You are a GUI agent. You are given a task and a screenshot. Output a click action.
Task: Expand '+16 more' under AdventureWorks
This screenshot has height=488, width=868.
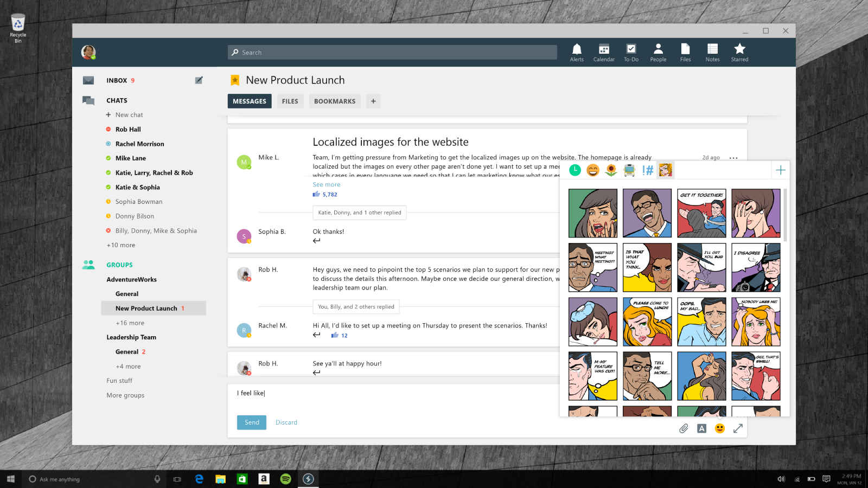point(130,323)
